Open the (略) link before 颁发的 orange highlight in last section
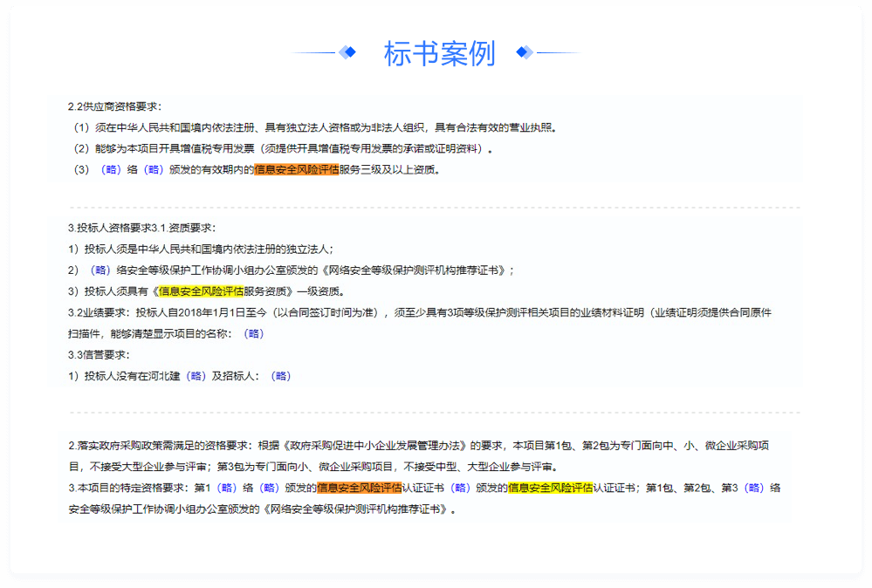 coord(269,488)
